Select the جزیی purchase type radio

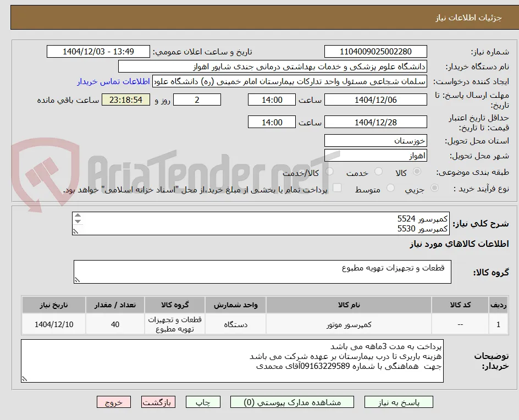[x=434, y=188]
